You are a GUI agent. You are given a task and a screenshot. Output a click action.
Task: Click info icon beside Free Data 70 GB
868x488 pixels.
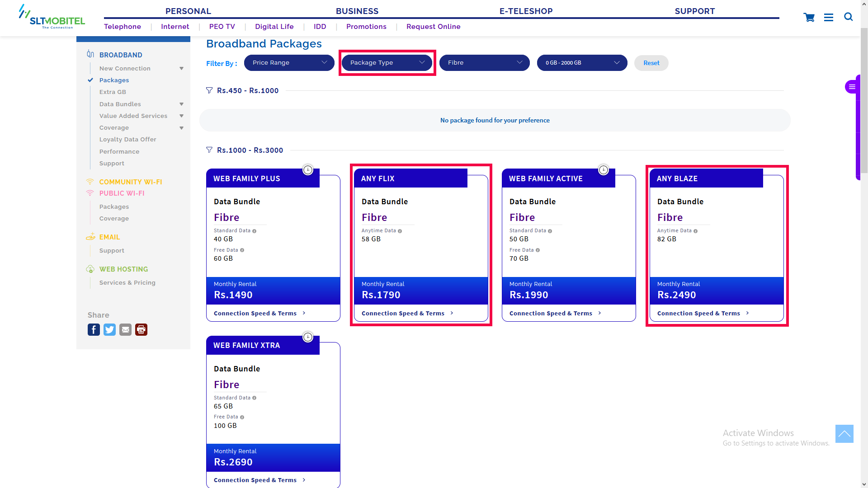(538, 250)
